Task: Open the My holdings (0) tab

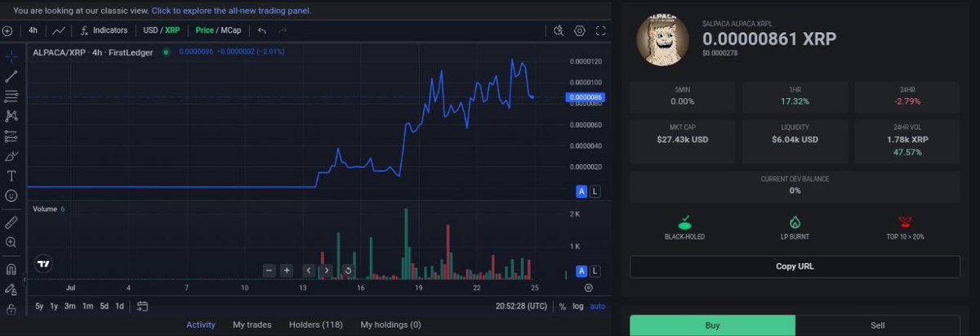Action: 391,325
